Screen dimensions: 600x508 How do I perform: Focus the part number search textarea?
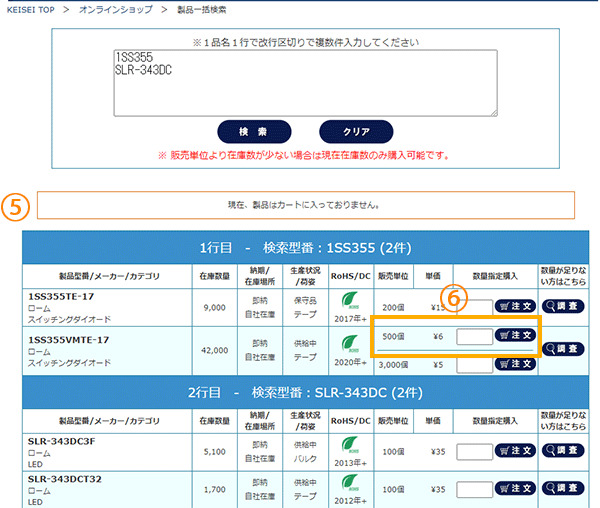[x=305, y=83]
